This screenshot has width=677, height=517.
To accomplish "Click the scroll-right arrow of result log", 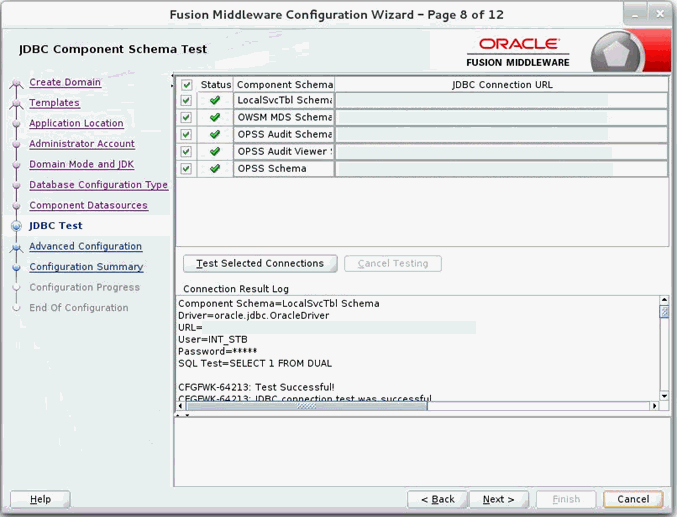I will click(x=655, y=406).
